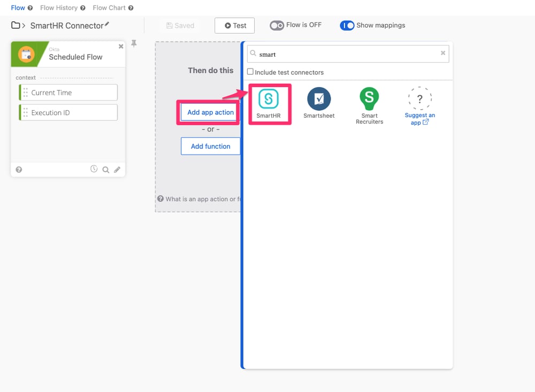The image size is (535, 392).
Task: Click the help question mark on the Scheduled Flow card
Action: click(19, 170)
